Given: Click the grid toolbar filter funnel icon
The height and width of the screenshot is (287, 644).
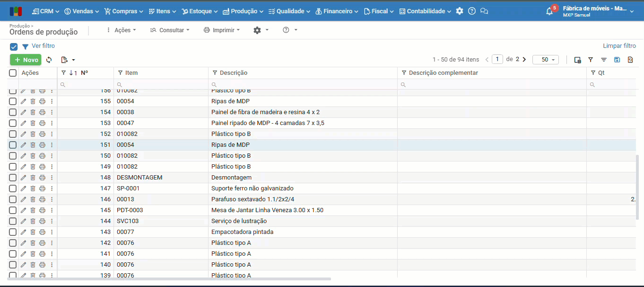Looking at the screenshot, I should [x=591, y=60].
